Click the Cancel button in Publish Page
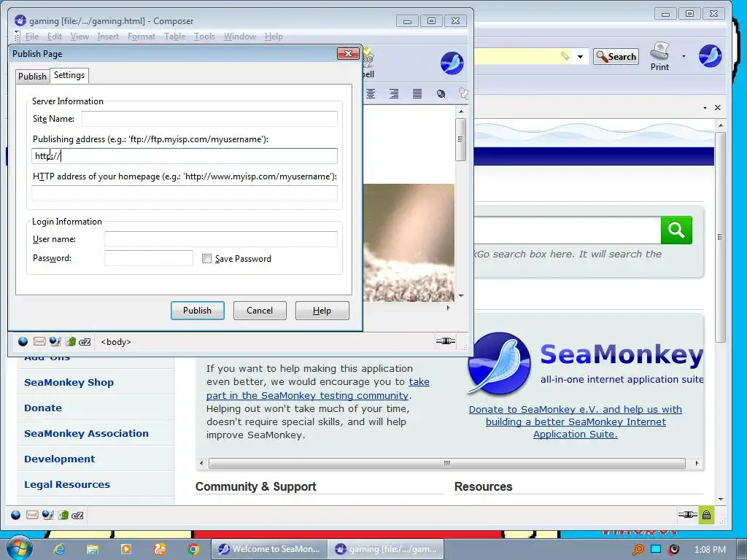The image size is (747, 560). [x=260, y=311]
